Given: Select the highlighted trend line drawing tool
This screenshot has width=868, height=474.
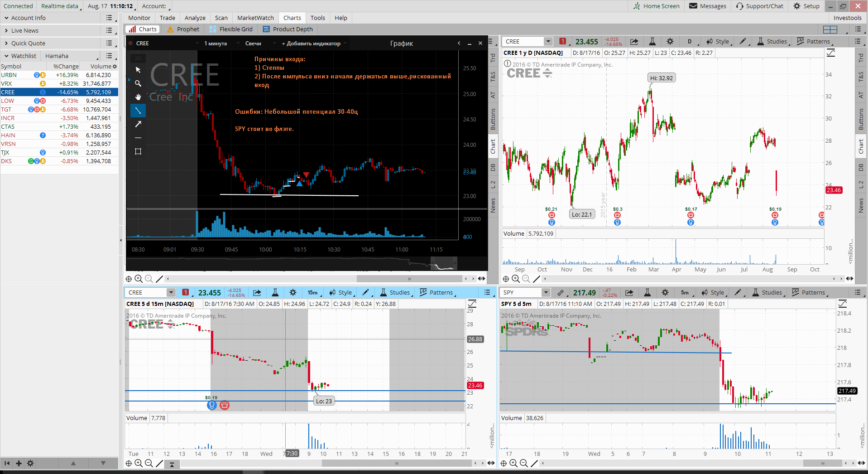Looking at the screenshot, I should tap(138, 111).
